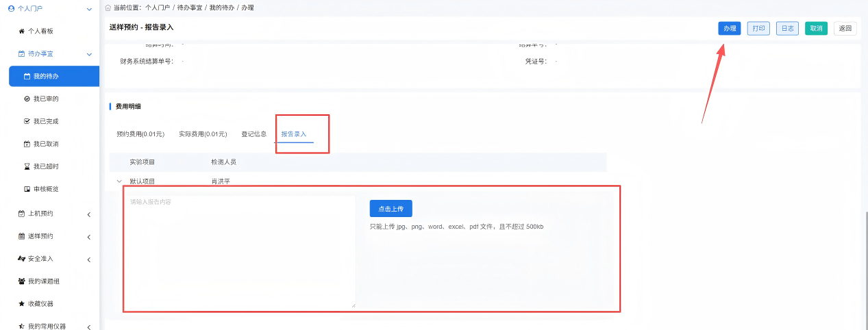Click the 个人看板 home icon
The height and width of the screenshot is (330, 868).
(x=21, y=31)
